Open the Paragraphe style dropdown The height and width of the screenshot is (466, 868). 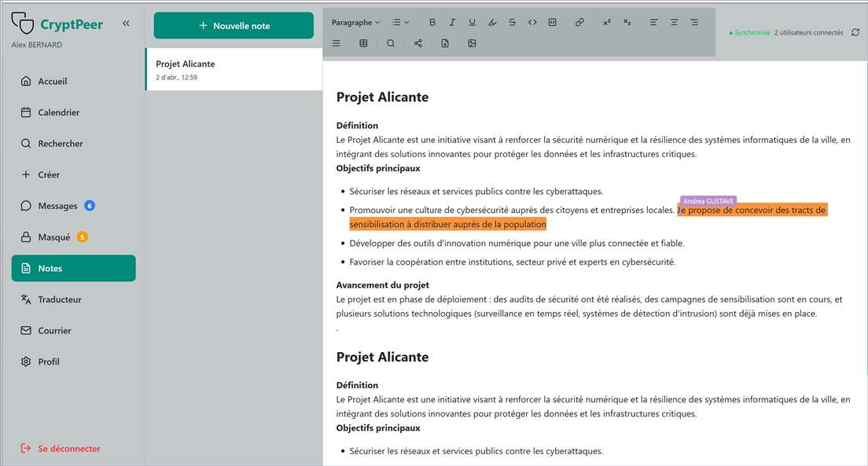(355, 22)
